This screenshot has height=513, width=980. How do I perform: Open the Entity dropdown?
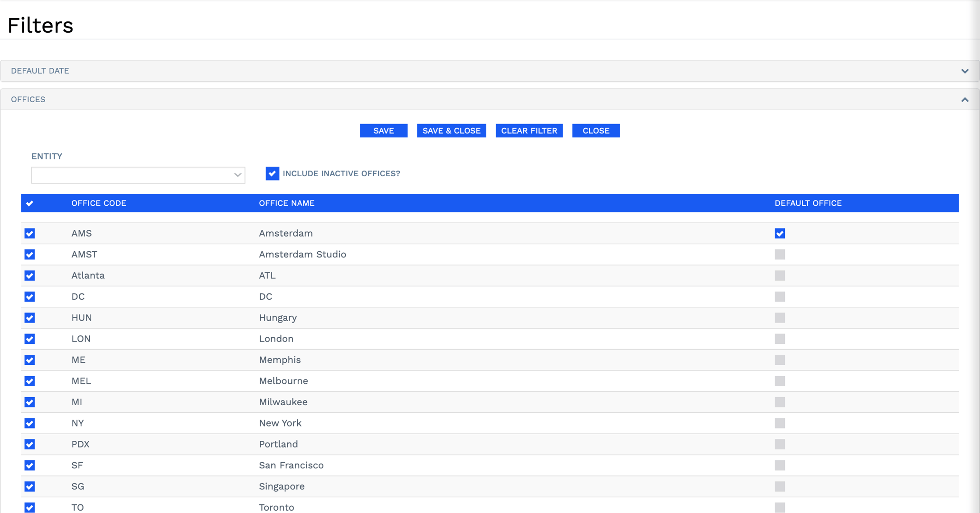pos(138,175)
